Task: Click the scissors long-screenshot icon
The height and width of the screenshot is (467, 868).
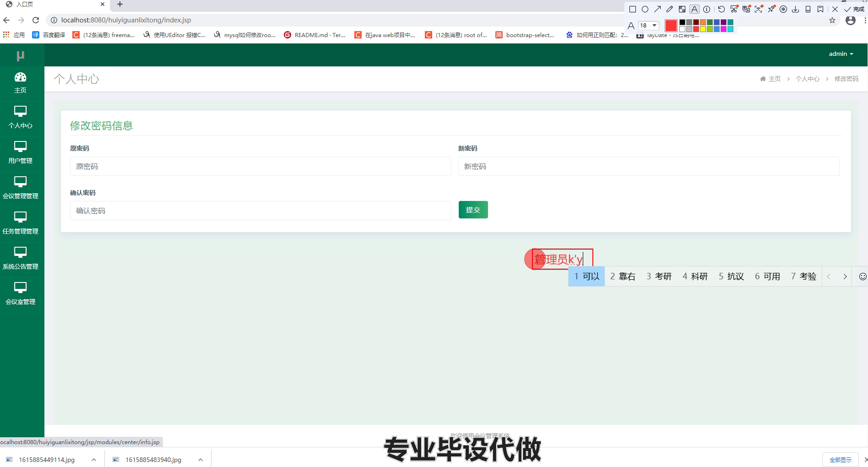Action: pyautogui.click(x=734, y=9)
